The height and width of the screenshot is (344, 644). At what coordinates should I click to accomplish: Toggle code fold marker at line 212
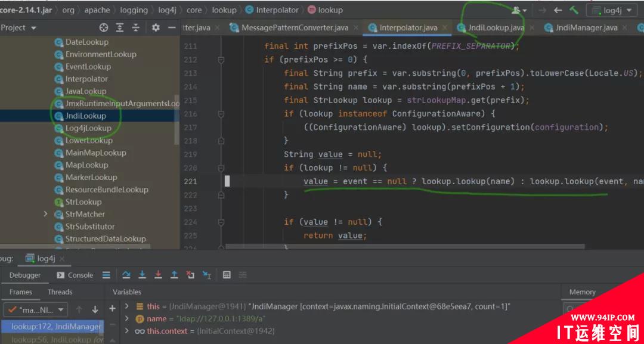(x=221, y=60)
